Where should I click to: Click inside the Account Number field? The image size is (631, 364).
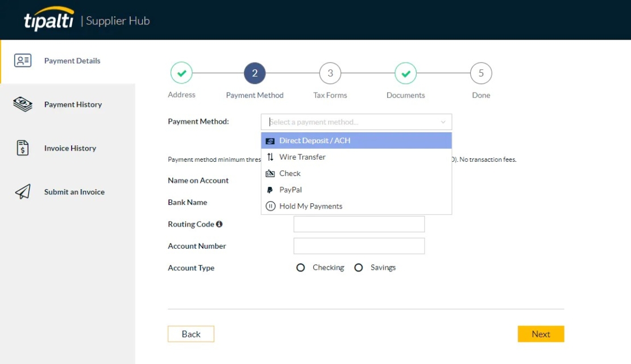(x=359, y=245)
